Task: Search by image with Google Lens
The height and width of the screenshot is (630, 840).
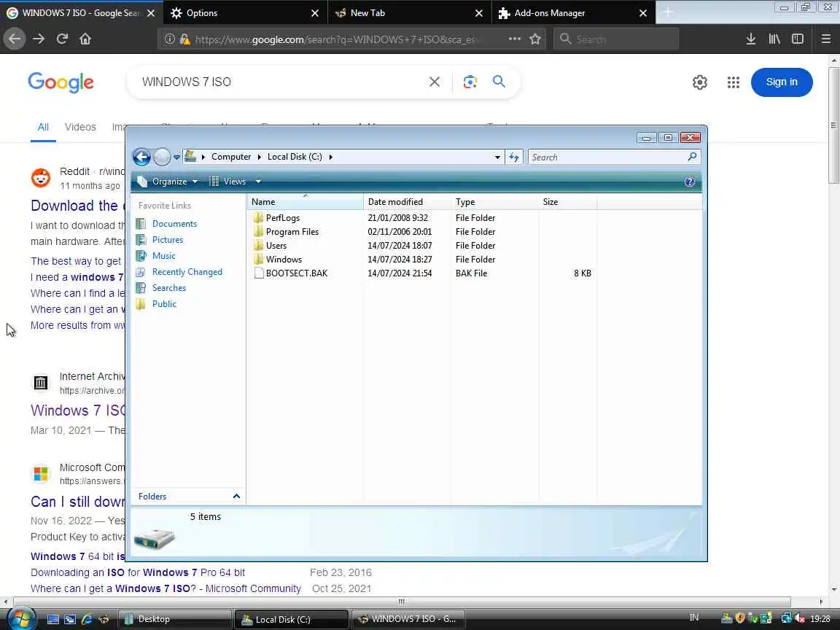Action: (470, 82)
